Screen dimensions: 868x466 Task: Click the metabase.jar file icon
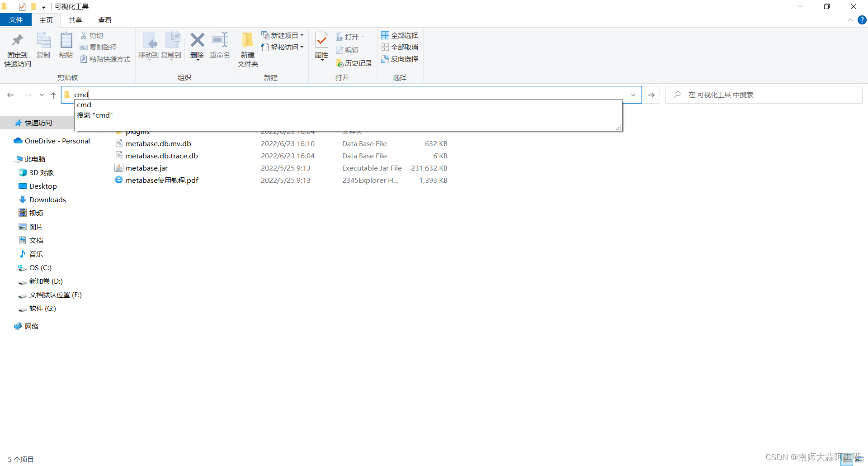(x=119, y=167)
